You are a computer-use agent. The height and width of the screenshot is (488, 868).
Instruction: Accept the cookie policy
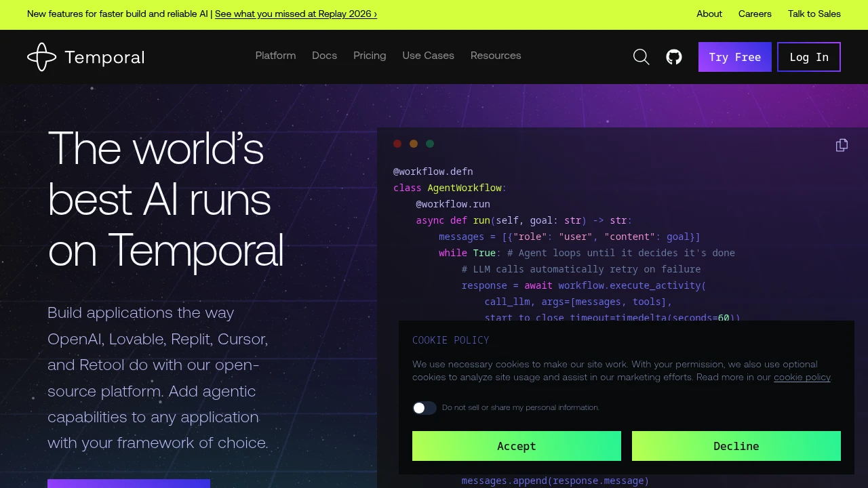(517, 446)
